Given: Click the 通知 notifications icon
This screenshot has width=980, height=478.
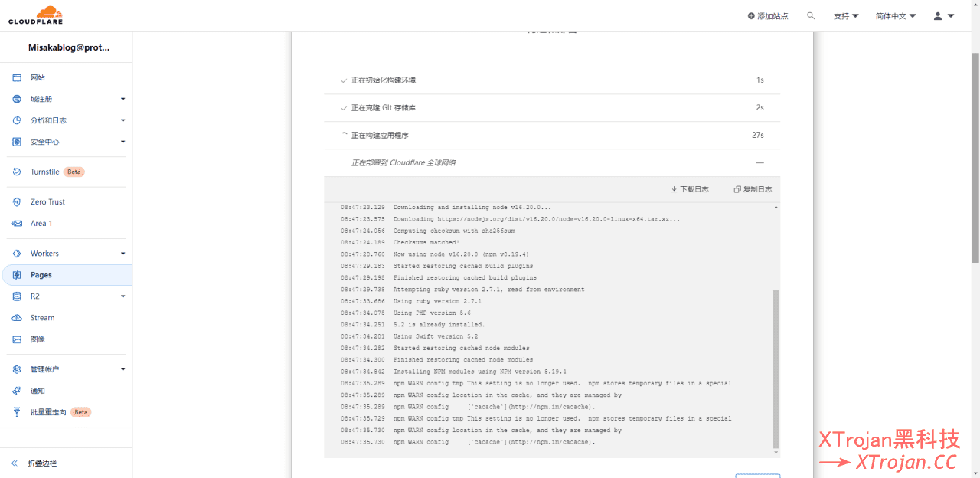Looking at the screenshot, I should tap(18, 391).
